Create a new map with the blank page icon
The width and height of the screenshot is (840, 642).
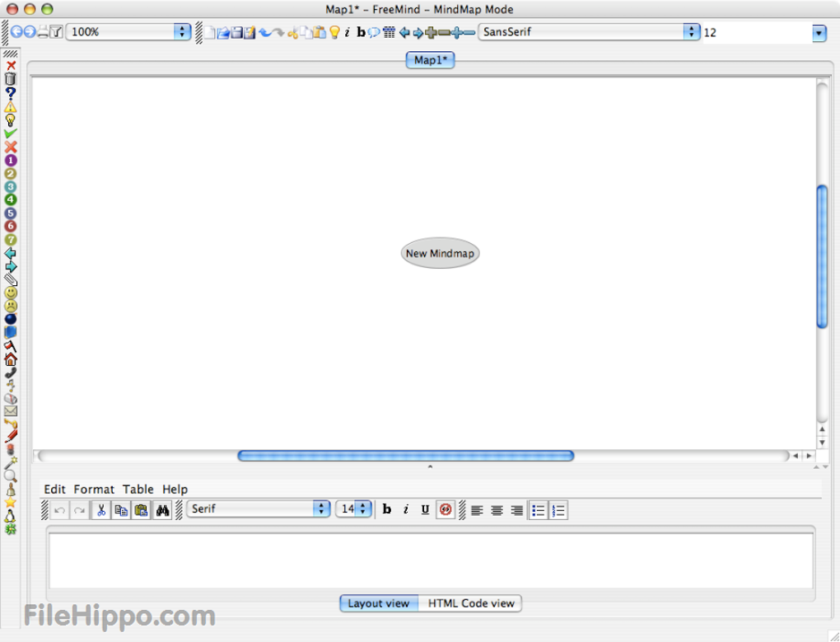[209, 32]
